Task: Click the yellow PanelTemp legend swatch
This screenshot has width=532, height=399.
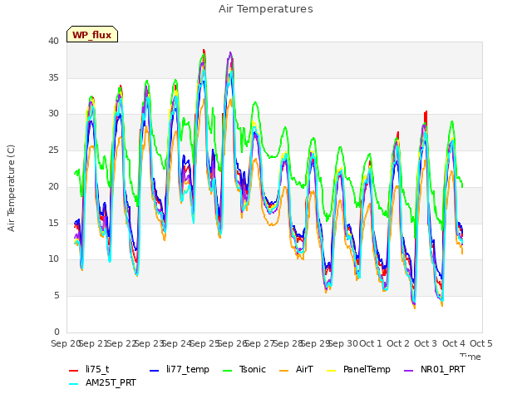Action: pos(331,371)
